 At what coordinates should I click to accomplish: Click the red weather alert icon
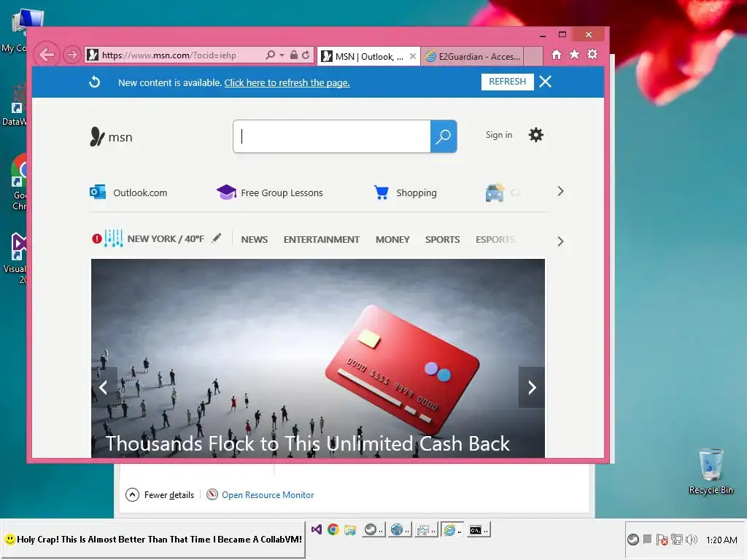point(97,238)
